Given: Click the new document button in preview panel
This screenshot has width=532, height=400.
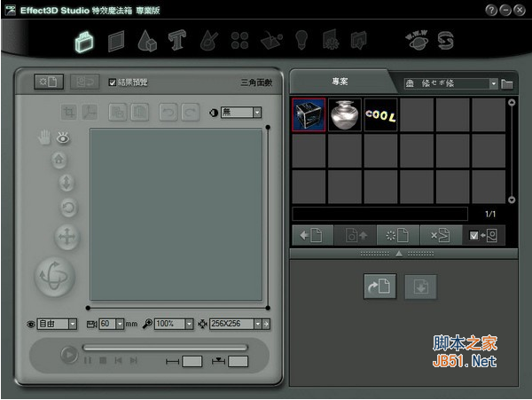Looking at the screenshot, I should coord(49,82).
